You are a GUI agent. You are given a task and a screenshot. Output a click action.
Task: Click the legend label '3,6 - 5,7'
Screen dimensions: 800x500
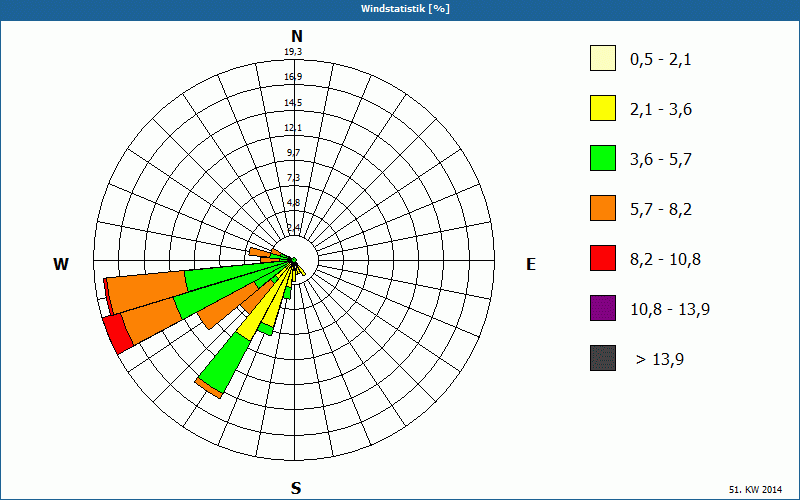click(661, 160)
